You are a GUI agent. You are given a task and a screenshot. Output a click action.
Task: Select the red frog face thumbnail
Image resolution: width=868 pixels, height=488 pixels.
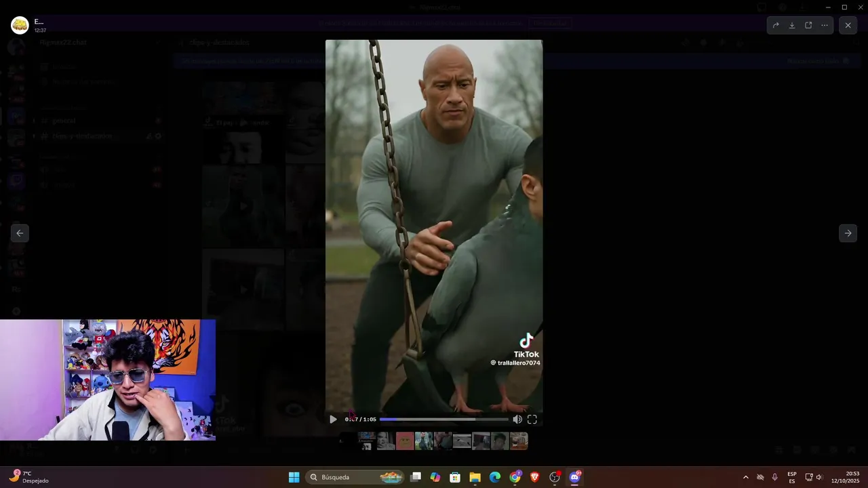point(405,441)
